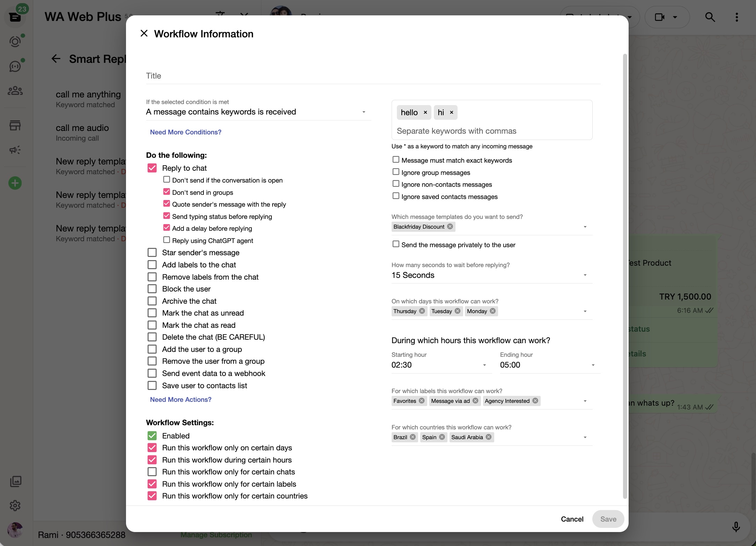Open WhatsApp Settings gear in sidebar
The height and width of the screenshot is (546, 756).
click(15, 506)
